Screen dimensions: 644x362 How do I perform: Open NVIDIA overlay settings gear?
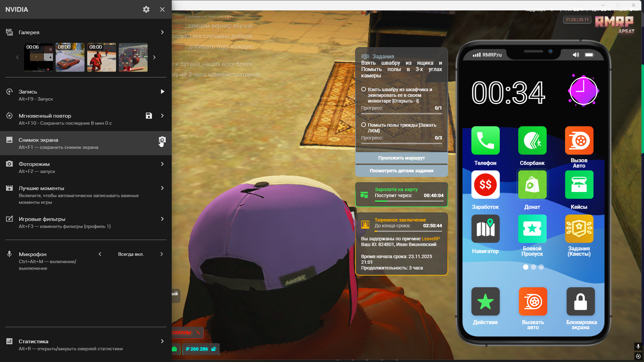point(146,9)
